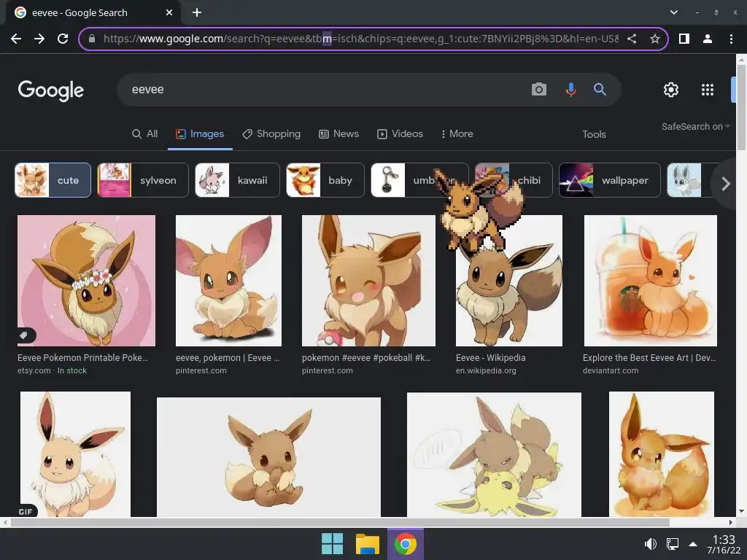Apply the baby filter chip
Screen dimensions: 747x560
point(325,180)
